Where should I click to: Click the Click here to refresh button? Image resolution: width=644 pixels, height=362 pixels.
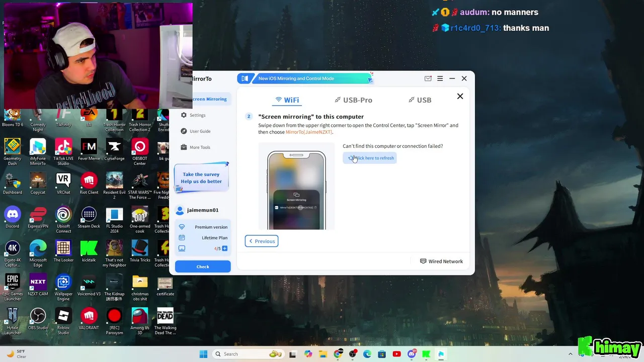(370, 158)
